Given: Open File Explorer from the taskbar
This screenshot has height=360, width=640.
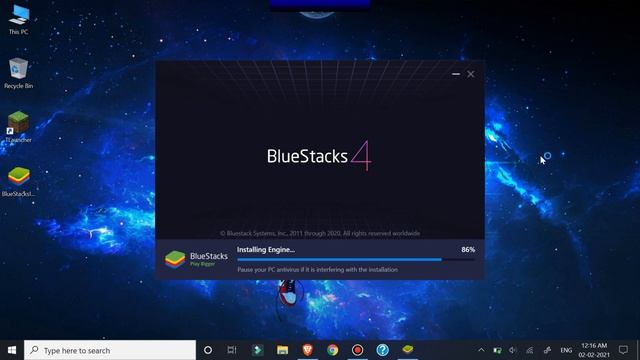Looking at the screenshot, I should click(282, 350).
